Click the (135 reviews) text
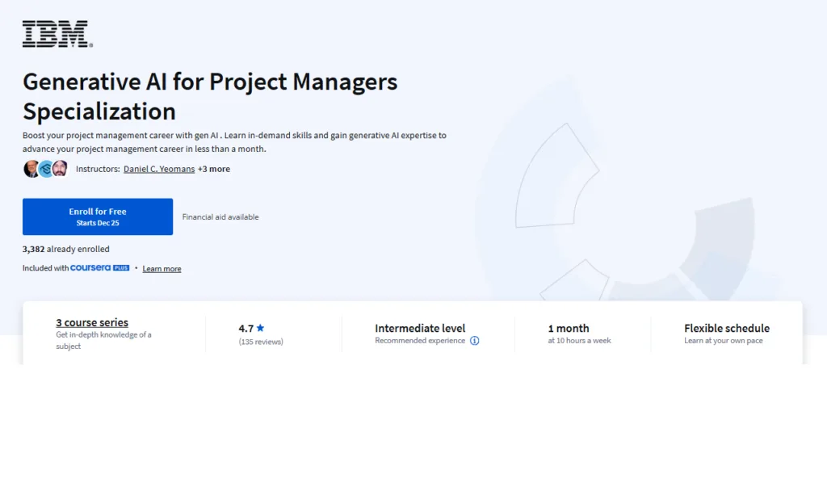Viewport: 827px width, 504px height. point(261,342)
